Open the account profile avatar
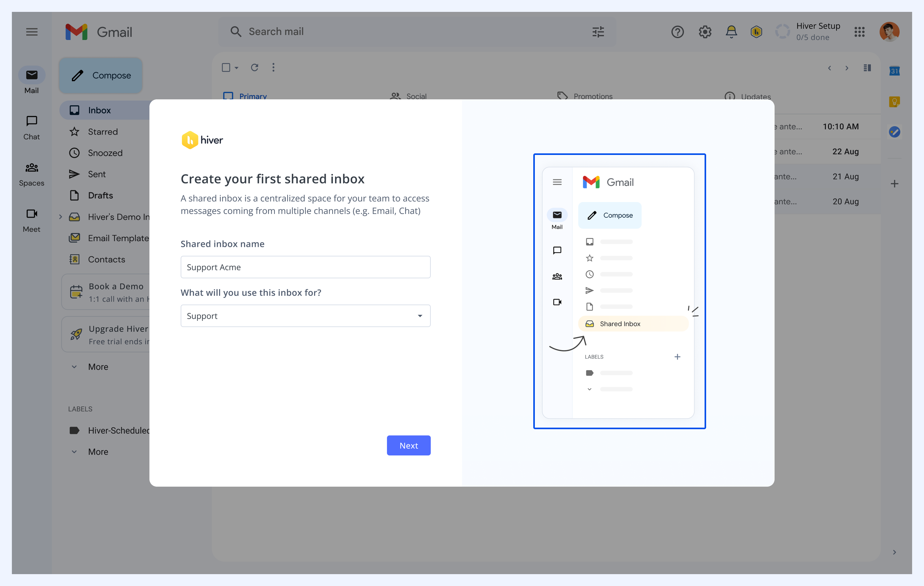Viewport: 924px width, 586px height. [x=889, y=32]
